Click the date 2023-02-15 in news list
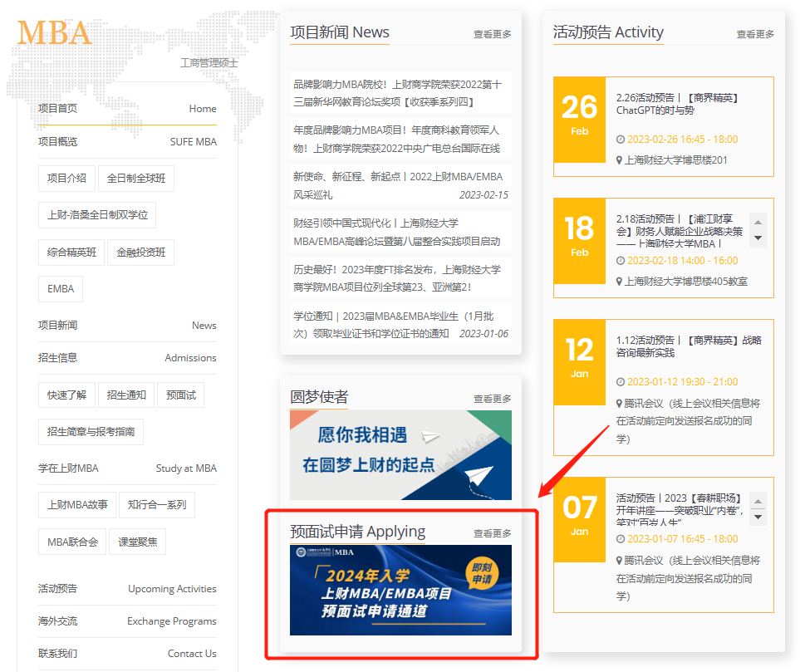The height and width of the screenshot is (672, 800). pos(483,195)
